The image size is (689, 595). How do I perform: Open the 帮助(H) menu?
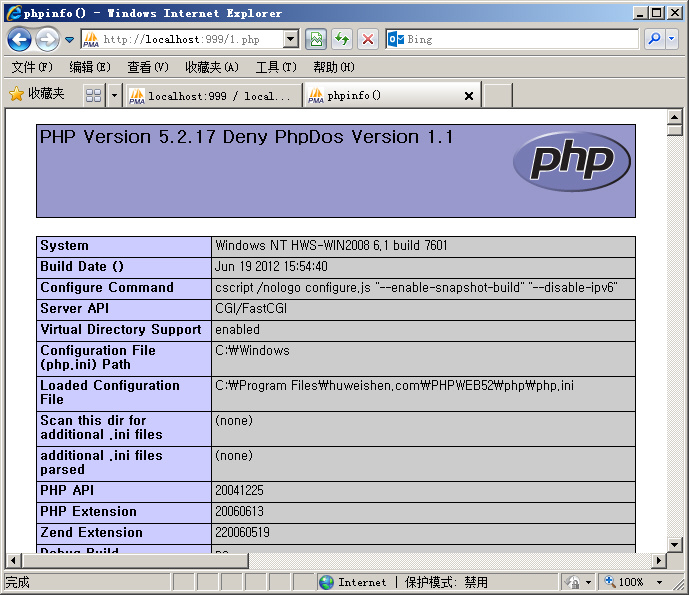(x=334, y=67)
